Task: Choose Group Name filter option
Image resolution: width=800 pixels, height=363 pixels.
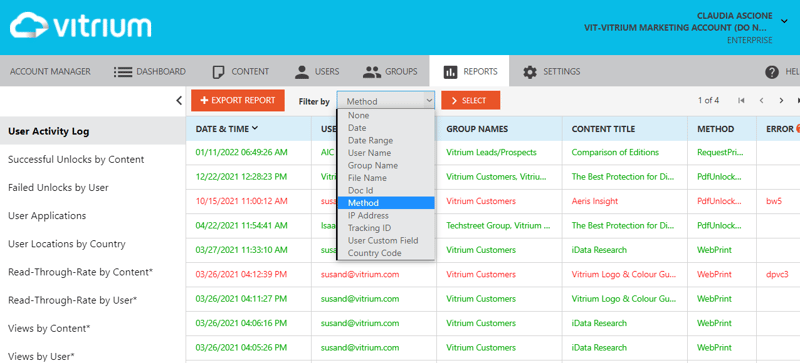Action: coord(386,165)
